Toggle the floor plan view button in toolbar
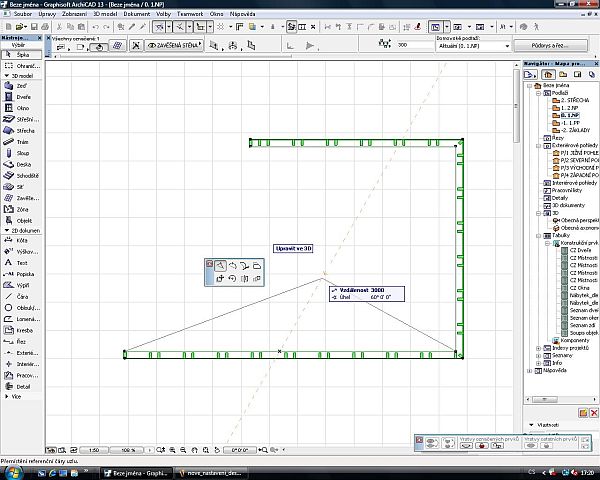Image resolution: width=600 pixels, height=480 pixels. 435,27
